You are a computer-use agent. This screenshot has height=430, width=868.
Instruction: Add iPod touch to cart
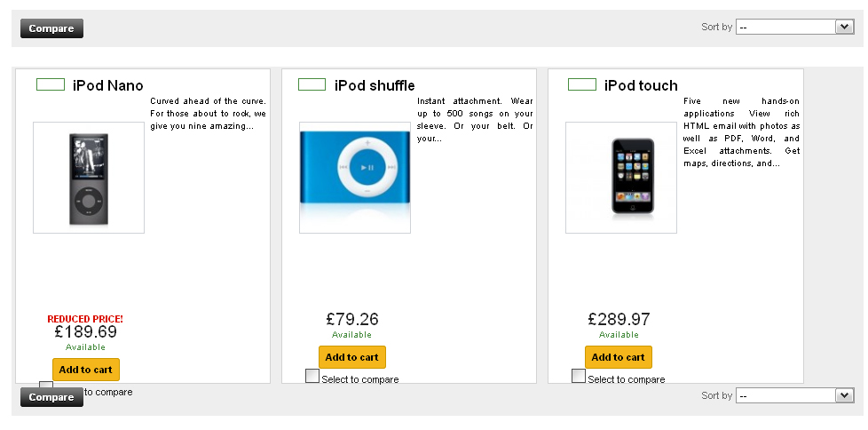tap(619, 357)
